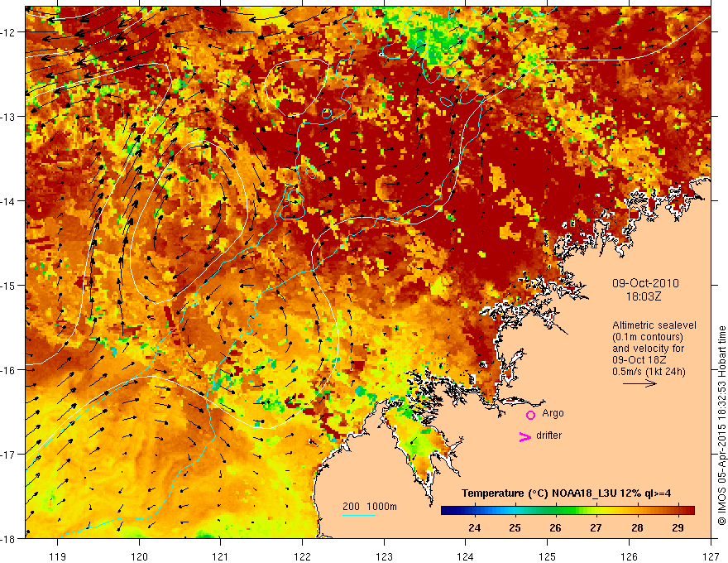Click the longitude axis label 124
Viewport: 728px width, 563px height.
tap(466, 556)
